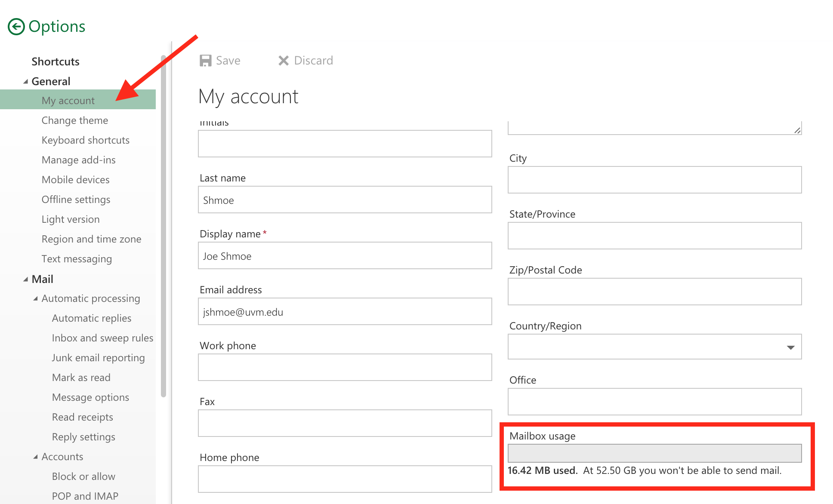Viewport: 833px width, 504px height.
Task: Click the back arrow next to Options
Action: coord(15,26)
